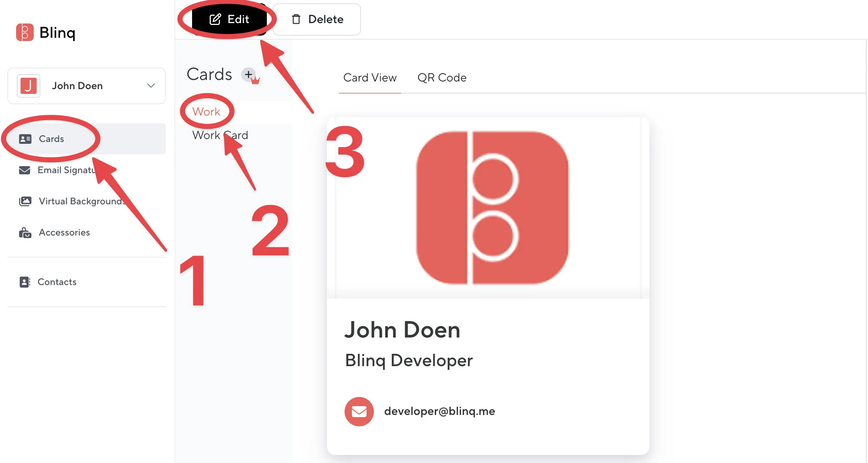The image size is (868, 463).
Task: Click the red J avatar icon
Action: click(x=28, y=86)
